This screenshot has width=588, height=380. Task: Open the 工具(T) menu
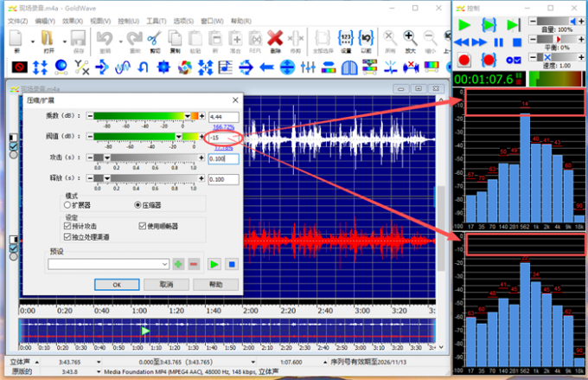(156, 20)
